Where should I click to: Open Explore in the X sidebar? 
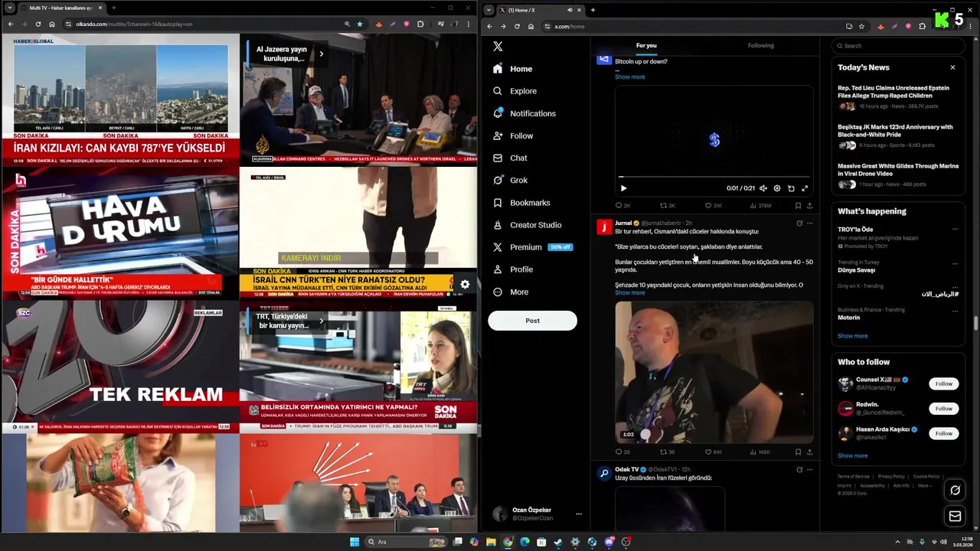pos(514,91)
